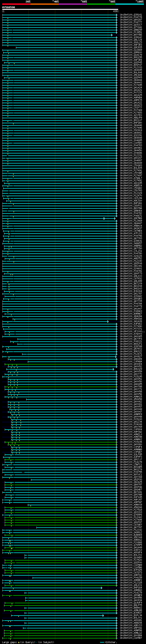Select hit UniRef100_P08221
This screenshot has height=644, width=146.
coord(131,342)
